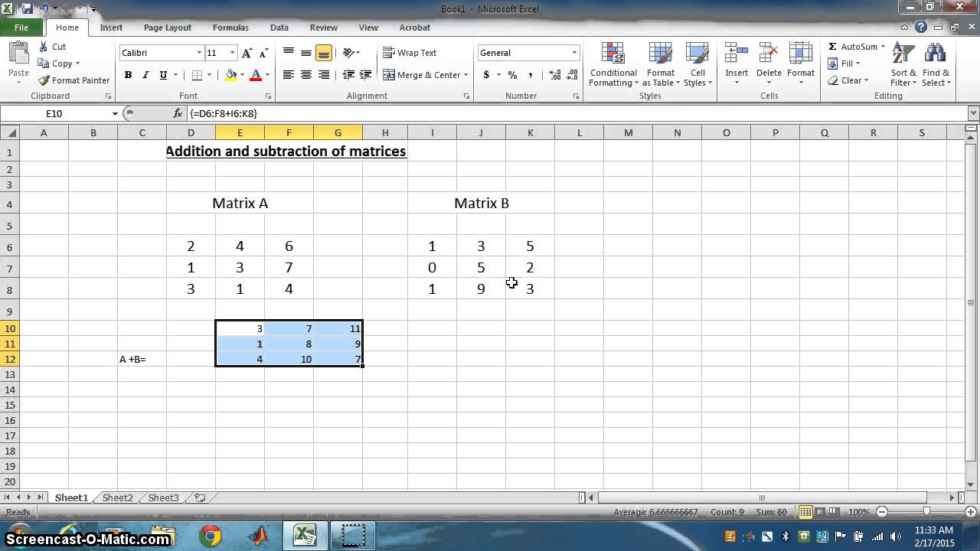Image resolution: width=980 pixels, height=551 pixels.
Task: Open font name dropdown Calibri
Action: tap(199, 53)
